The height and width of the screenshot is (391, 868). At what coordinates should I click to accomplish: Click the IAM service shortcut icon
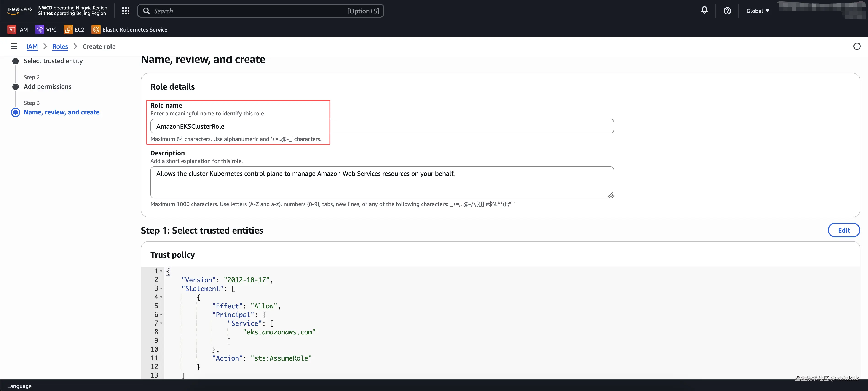click(x=12, y=30)
